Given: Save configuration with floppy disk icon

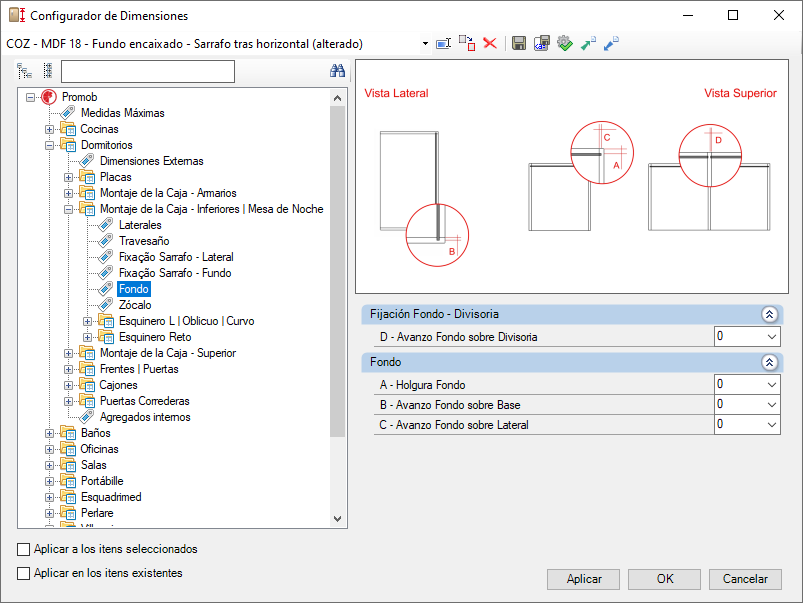Looking at the screenshot, I should click(x=519, y=44).
